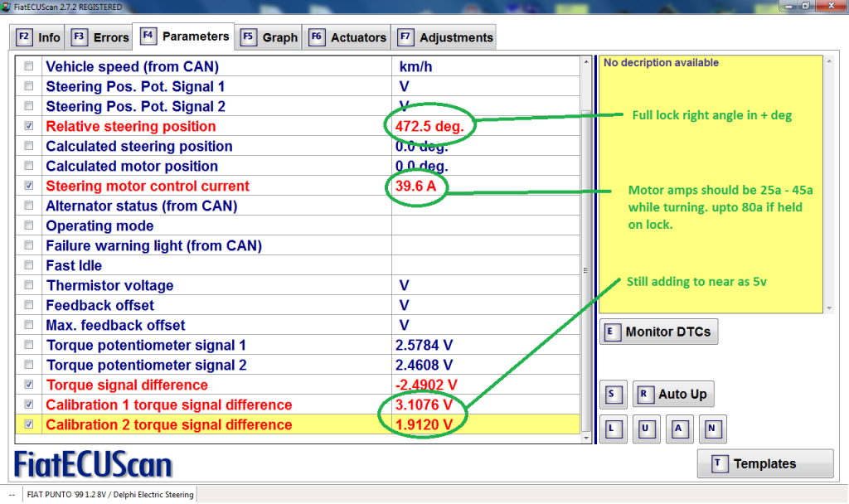Tick the Thermistor voltage checkbox
The width and height of the screenshot is (849, 504).
pyautogui.click(x=30, y=286)
